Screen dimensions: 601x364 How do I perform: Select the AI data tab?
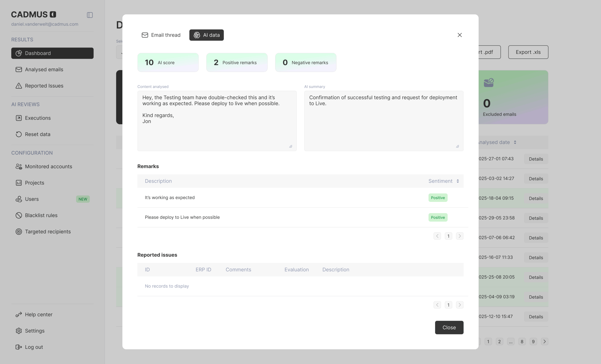(x=206, y=35)
